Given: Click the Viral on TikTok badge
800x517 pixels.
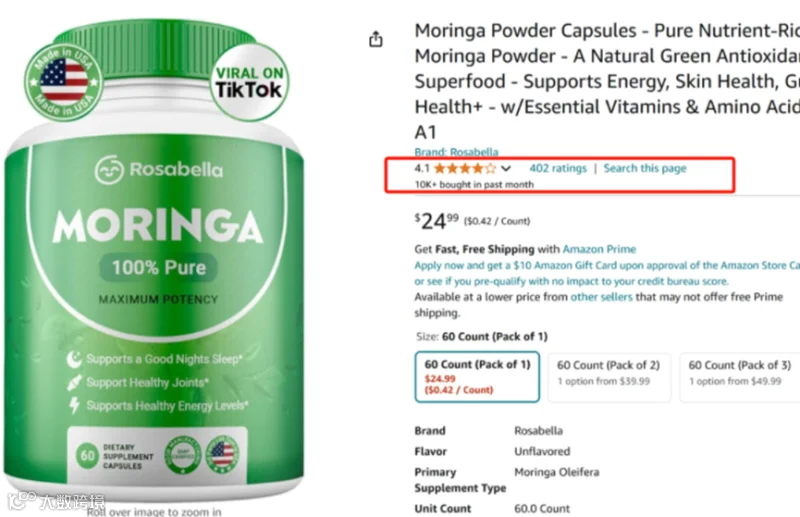Looking at the screenshot, I should (249, 82).
